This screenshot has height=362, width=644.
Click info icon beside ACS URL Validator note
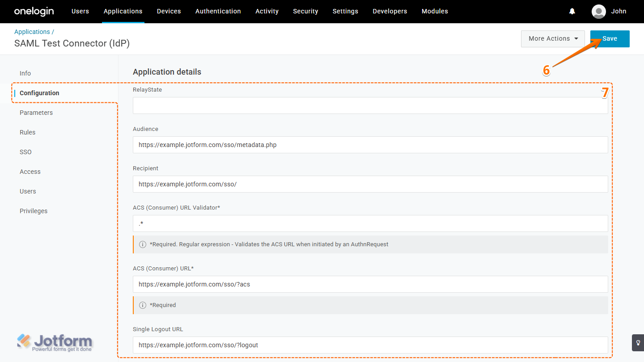click(x=143, y=244)
